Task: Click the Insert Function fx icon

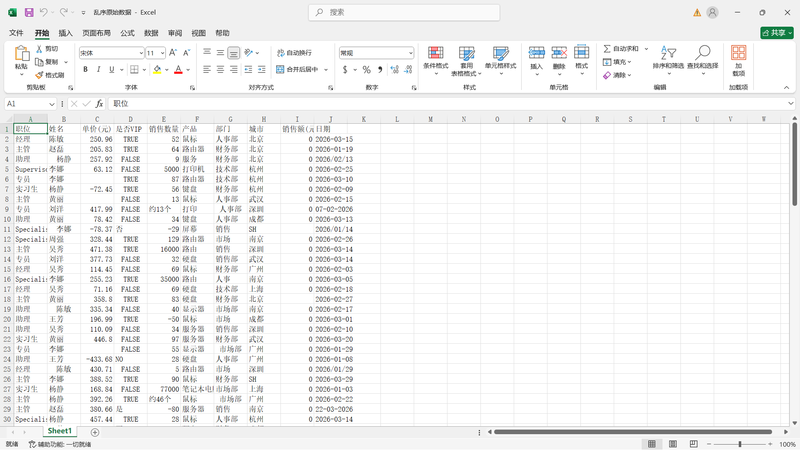Action: (x=99, y=104)
